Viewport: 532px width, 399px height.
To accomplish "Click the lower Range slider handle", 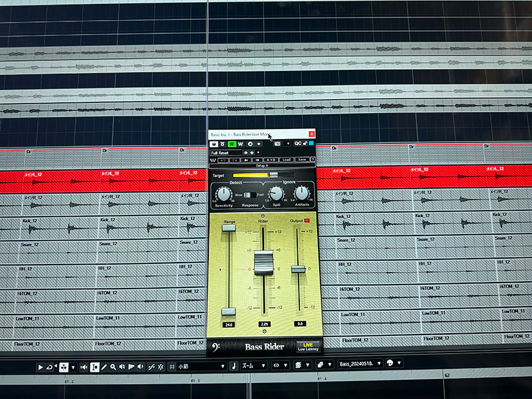I will (x=228, y=311).
